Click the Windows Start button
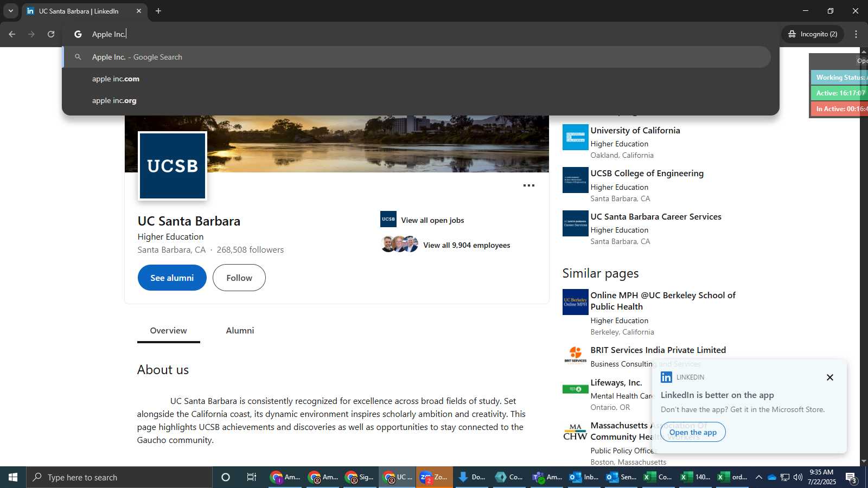This screenshot has width=868, height=488. (x=13, y=477)
